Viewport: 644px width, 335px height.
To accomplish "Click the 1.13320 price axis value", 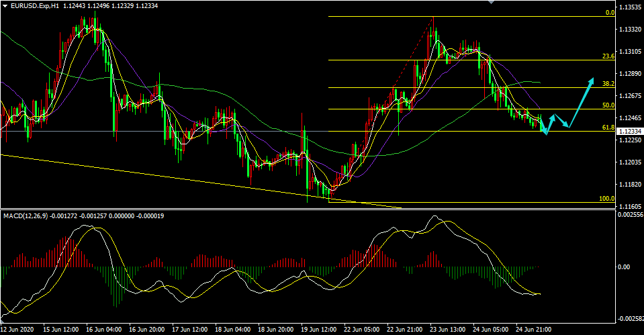I will tap(629, 30).
